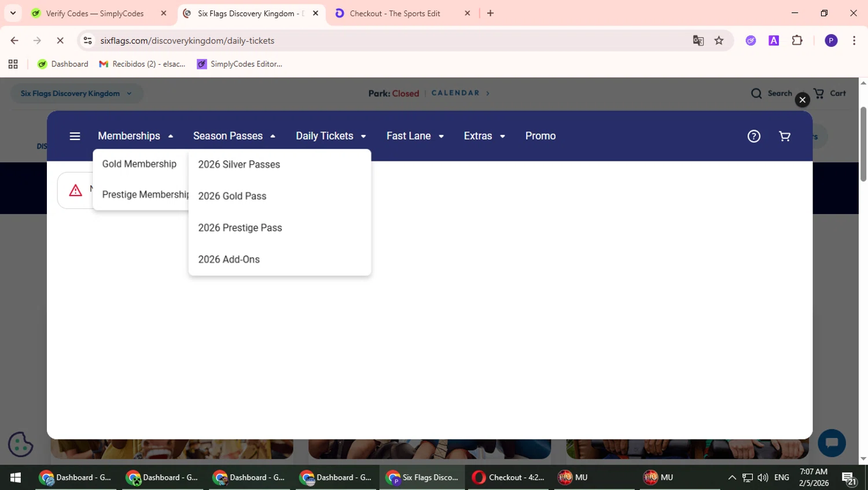The width and height of the screenshot is (868, 490).
Task: Select 2026 Prestige Pass
Action: (240, 228)
